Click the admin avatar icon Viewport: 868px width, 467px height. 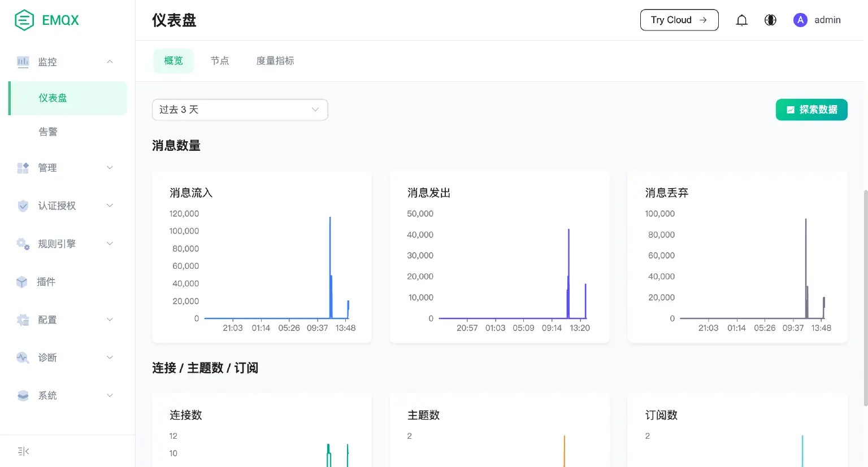(800, 20)
